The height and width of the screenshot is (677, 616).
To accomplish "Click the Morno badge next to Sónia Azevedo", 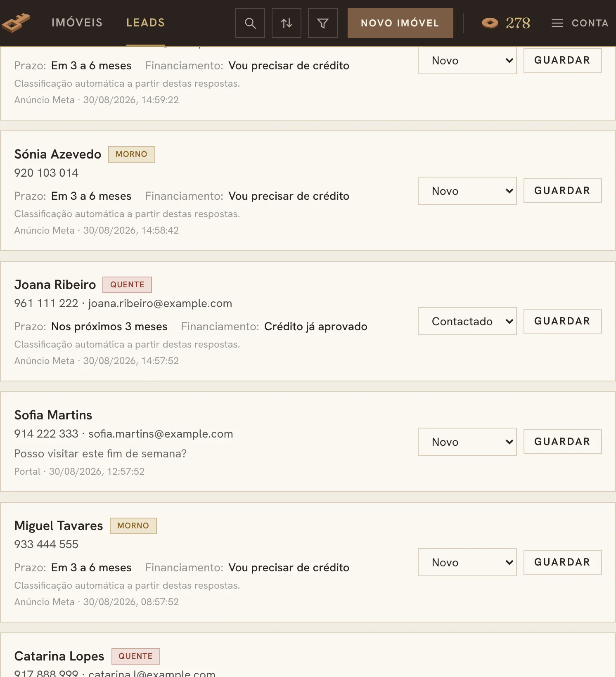I will 132,154.
